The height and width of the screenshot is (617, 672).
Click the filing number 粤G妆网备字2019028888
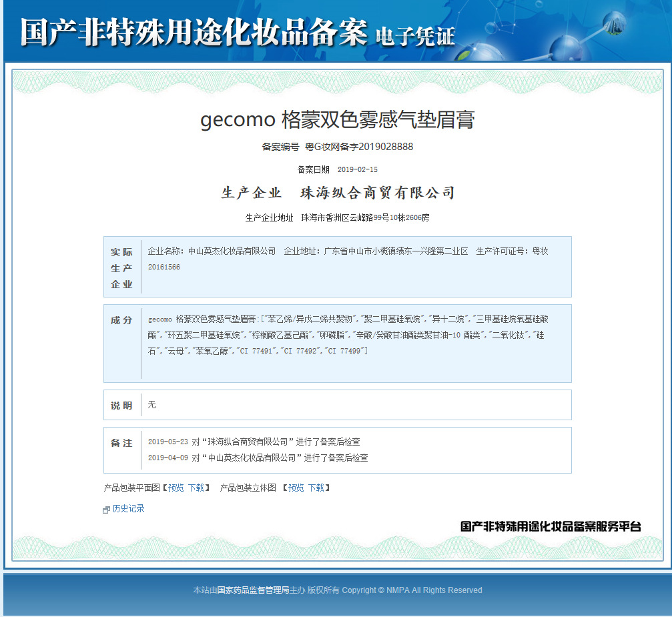pos(359,147)
